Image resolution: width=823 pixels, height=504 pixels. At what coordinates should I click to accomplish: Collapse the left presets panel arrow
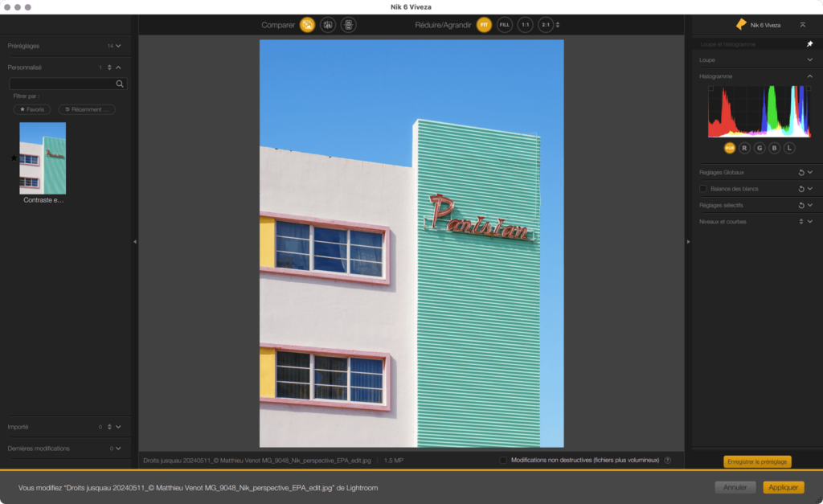pyautogui.click(x=135, y=241)
